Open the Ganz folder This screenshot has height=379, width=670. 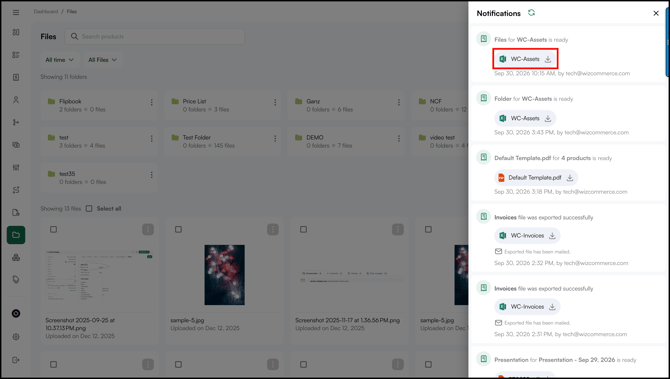click(x=346, y=105)
